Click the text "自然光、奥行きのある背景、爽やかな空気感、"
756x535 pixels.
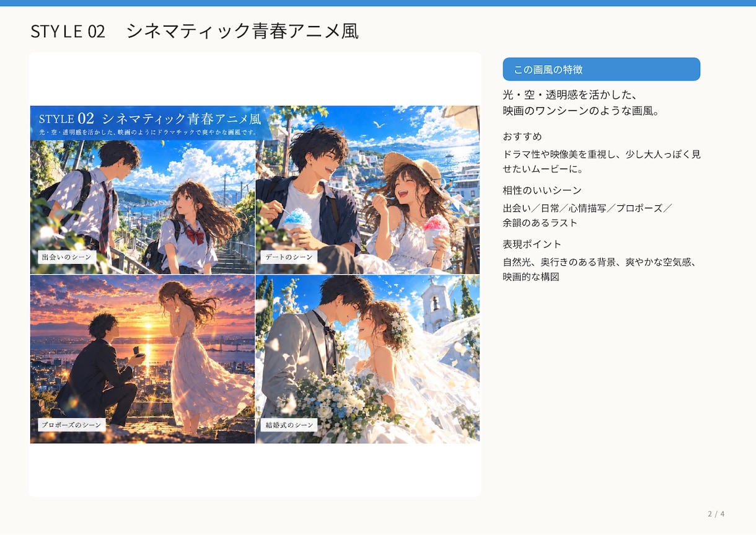(x=600, y=262)
